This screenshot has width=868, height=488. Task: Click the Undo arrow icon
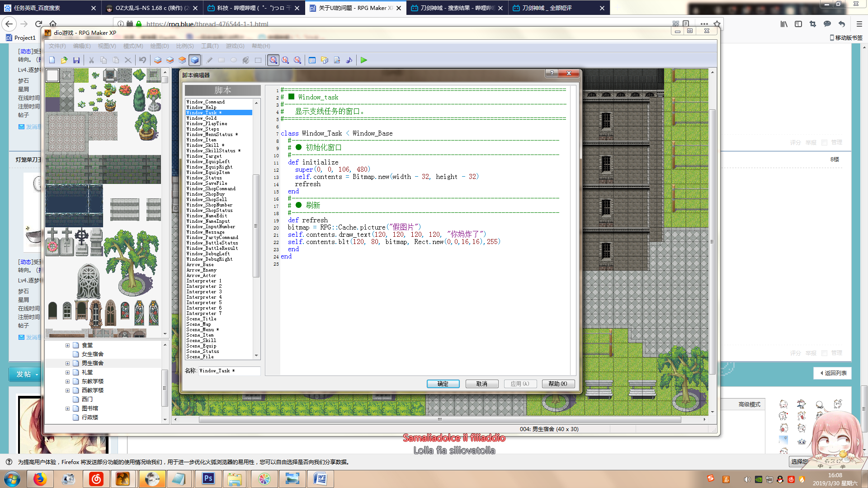pos(143,60)
